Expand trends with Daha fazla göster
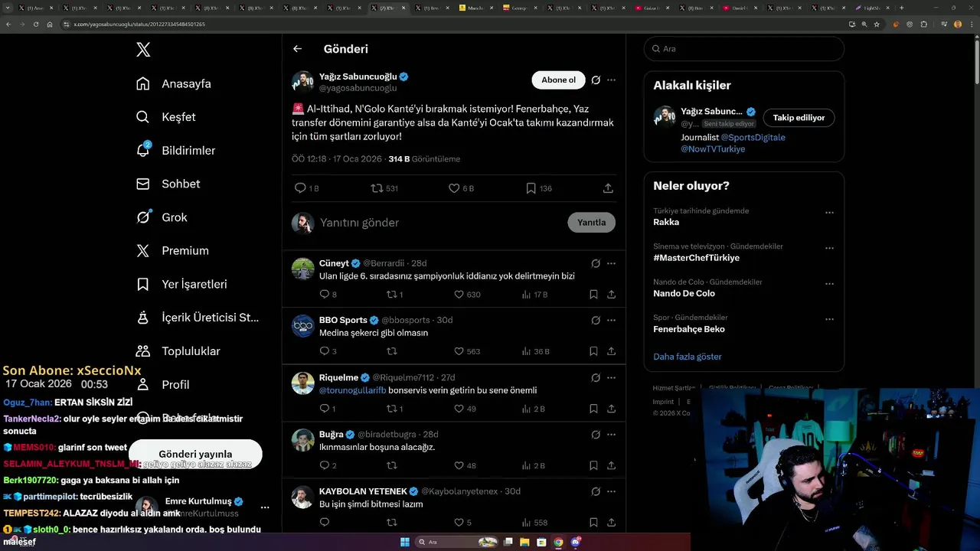 pyautogui.click(x=688, y=357)
